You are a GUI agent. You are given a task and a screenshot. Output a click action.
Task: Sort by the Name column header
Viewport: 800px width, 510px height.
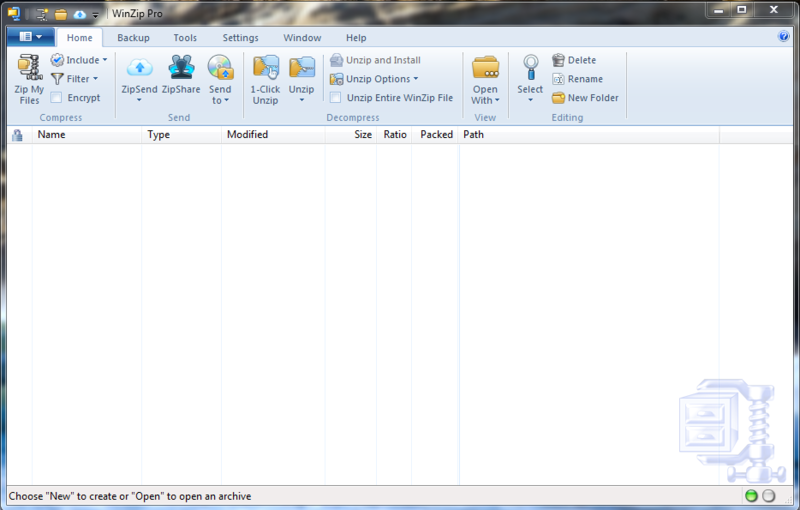(87, 135)
